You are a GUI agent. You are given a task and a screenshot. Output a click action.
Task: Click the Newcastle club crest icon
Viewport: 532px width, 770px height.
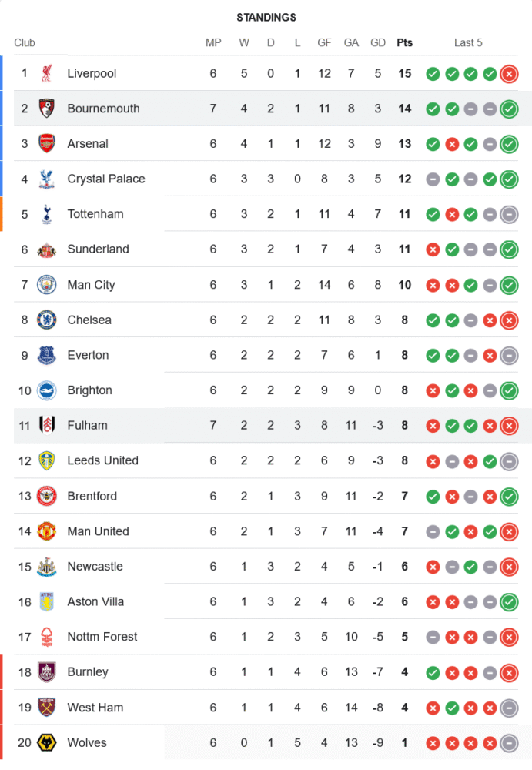point(47,567)
